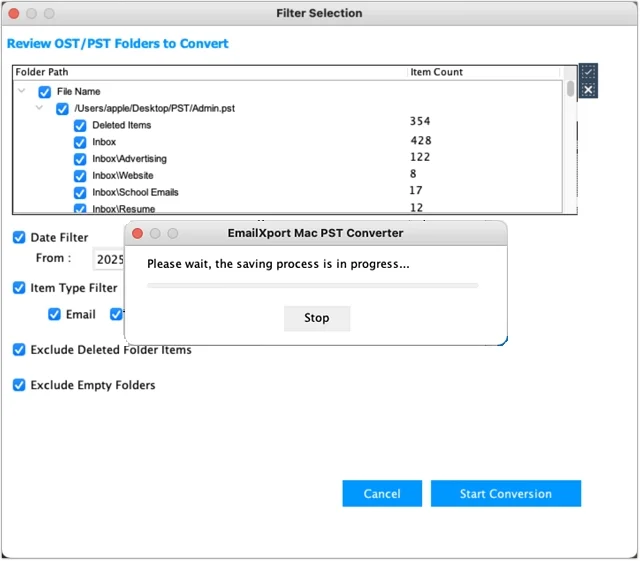Click item count 8
Image resolution: width=640 pixels, height=561 pixels.
(x=413, y=174)
